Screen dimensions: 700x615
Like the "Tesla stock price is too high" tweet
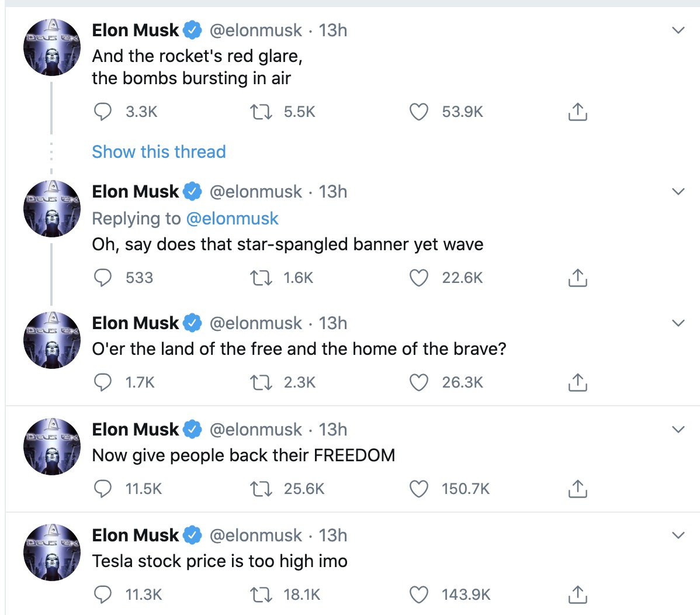(x=418, y=595)
